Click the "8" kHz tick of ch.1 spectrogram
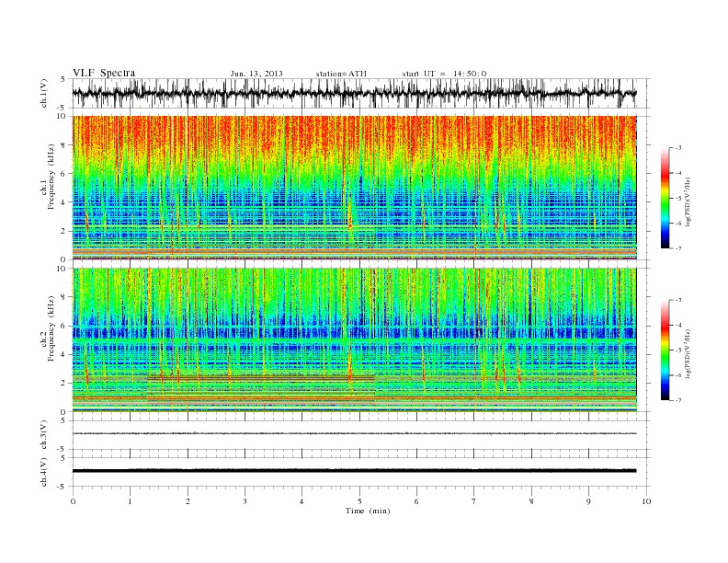The width and height of the screenshot is (728, 563). [x=64, y=145]
